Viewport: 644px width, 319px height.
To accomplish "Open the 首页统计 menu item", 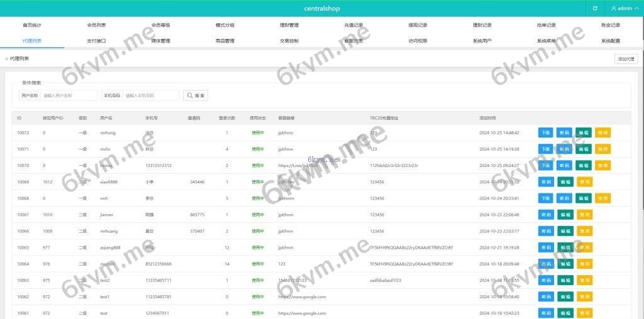I will pyautogui.click(x=32, y=25).
